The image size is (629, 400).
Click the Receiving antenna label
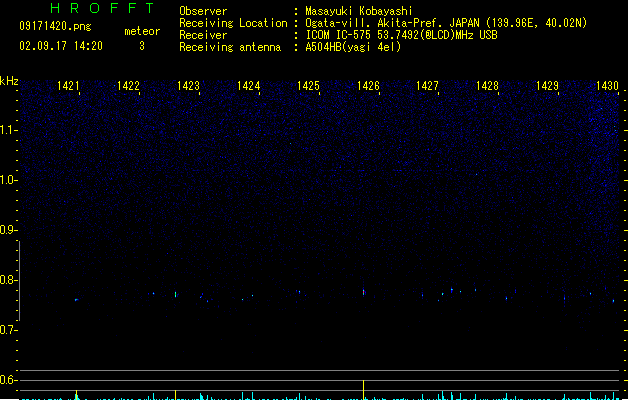click(230, 47)
